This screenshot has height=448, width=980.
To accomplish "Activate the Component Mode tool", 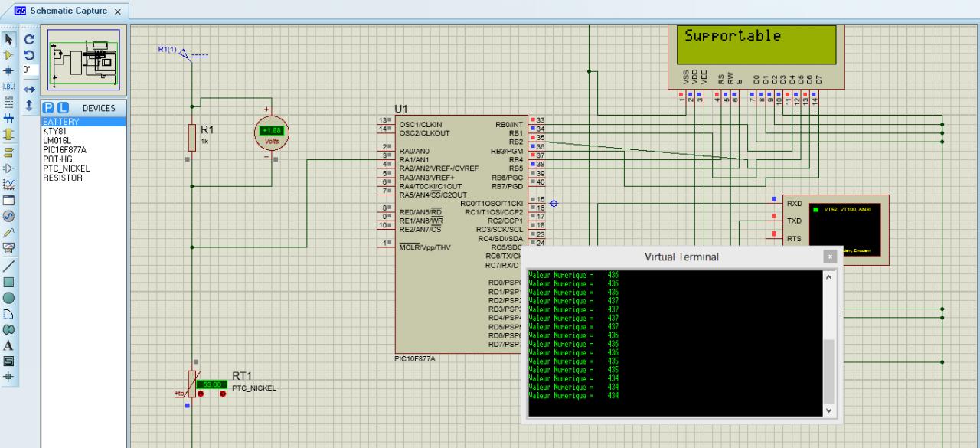I will click(x=9, y=54).
